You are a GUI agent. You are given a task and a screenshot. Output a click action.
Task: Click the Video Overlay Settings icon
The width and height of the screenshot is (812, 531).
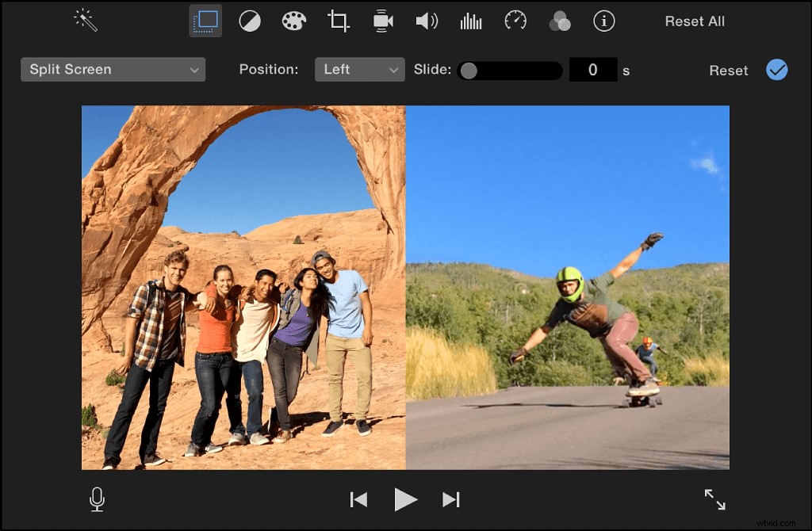point(205,21)
